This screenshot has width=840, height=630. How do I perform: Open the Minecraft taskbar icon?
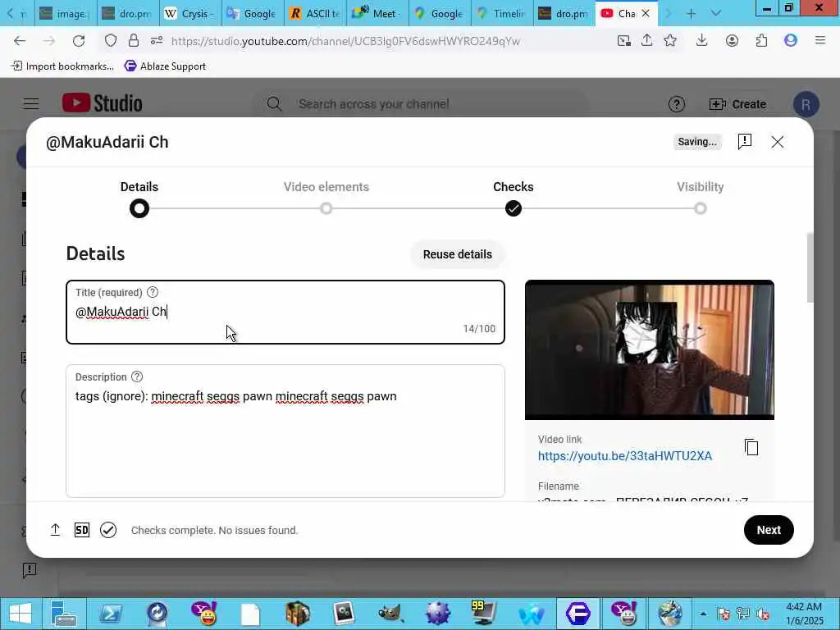click(x=297, y=614)
